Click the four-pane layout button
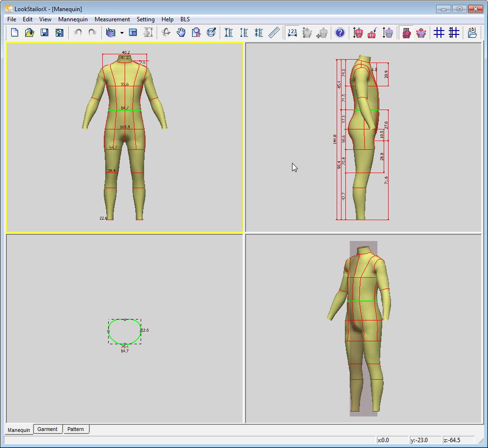Image resolution: width=488 pixels, height=448 pixels. click(133, 32)
